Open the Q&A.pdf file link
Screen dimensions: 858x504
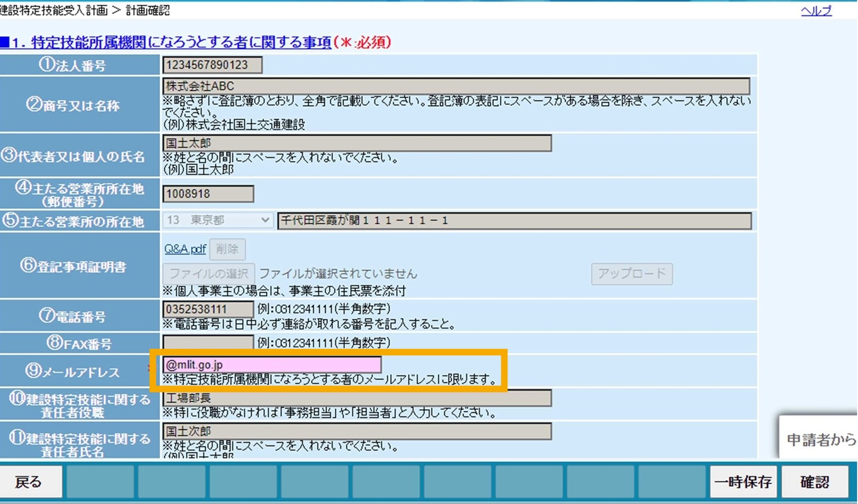[x=185, y=249]
